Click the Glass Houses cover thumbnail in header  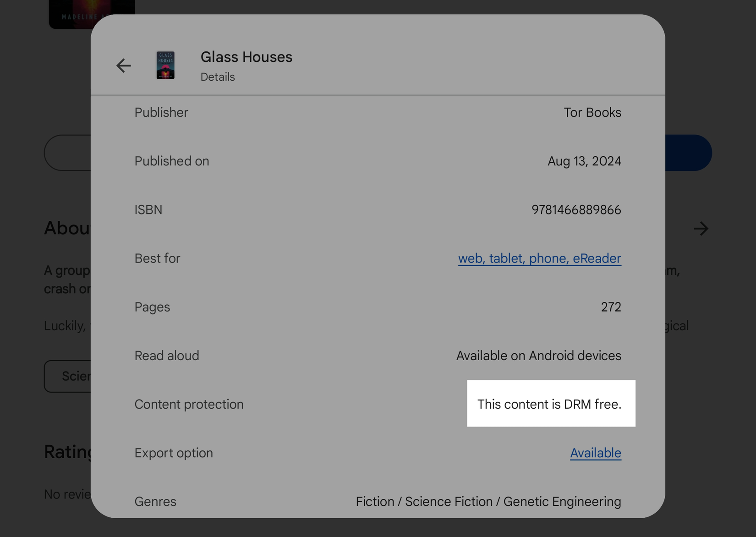coord(165,66)
